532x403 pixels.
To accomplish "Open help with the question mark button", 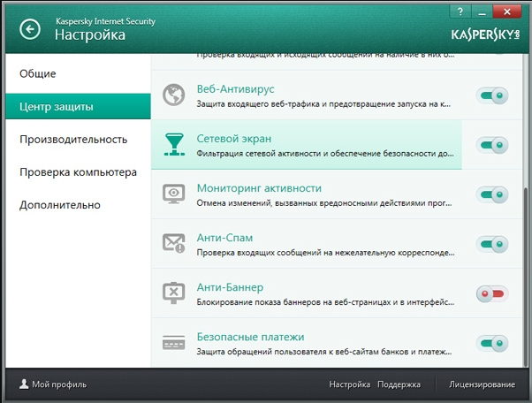I will (460, 11).
